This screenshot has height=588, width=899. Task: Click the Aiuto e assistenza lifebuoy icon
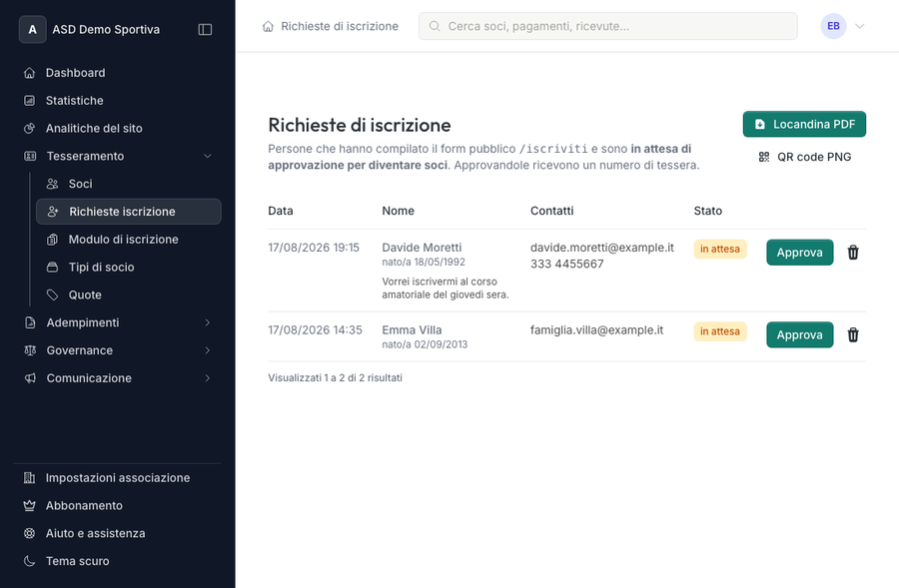30,533
